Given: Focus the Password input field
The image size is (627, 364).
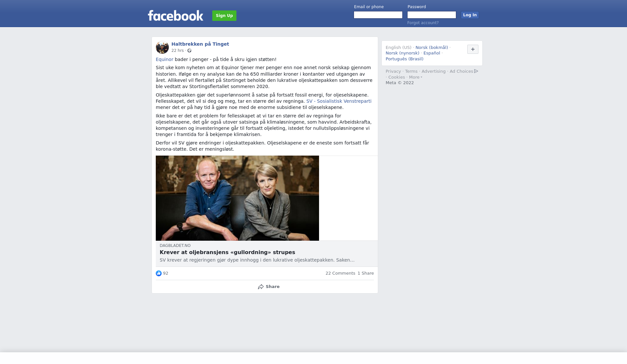Looking at the screenshot, I should click(x=432, y=15).
